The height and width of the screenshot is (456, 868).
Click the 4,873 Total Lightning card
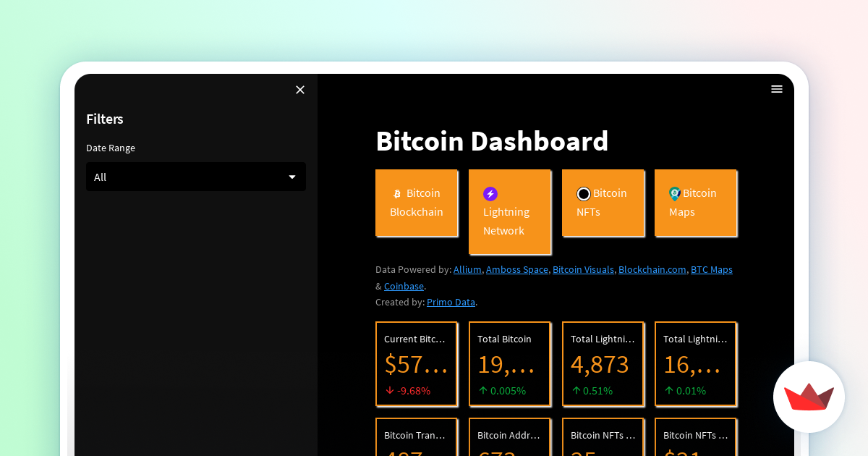[x=603, y=363]
